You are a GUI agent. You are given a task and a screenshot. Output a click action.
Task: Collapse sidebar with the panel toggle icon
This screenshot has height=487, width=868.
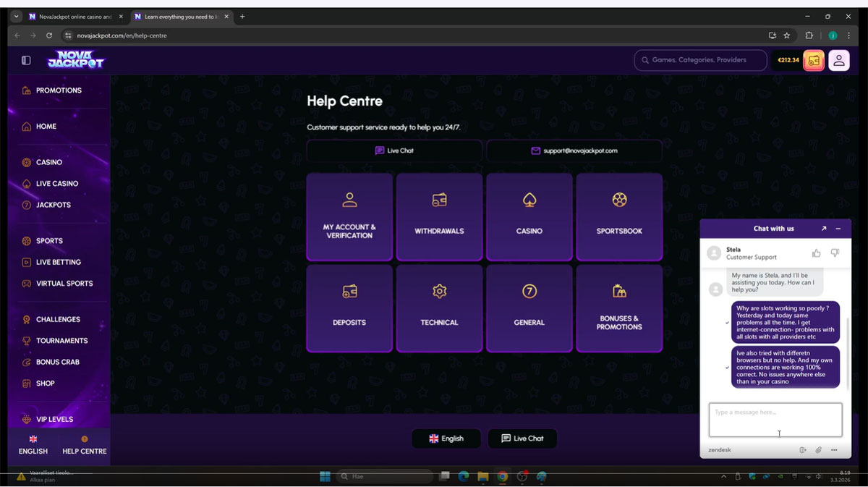click(x=26, y=61)
